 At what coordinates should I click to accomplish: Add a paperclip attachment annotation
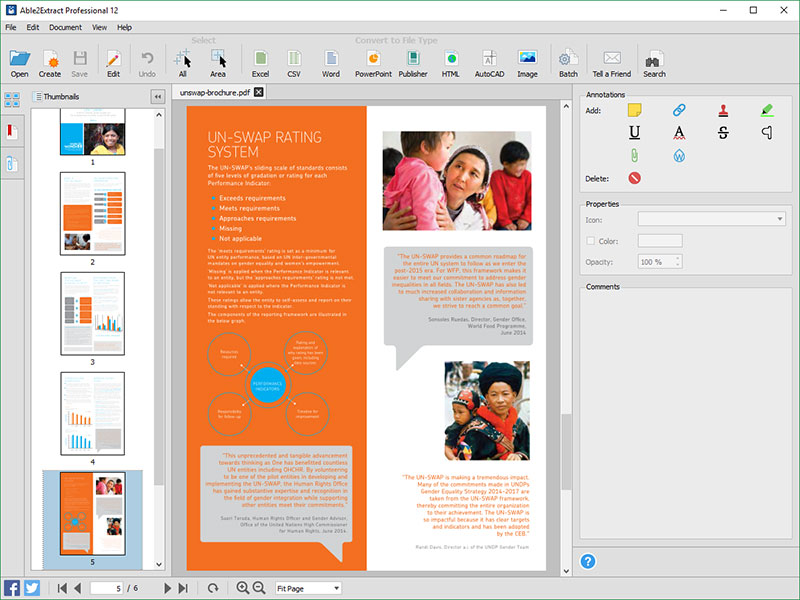coord(635,155)
